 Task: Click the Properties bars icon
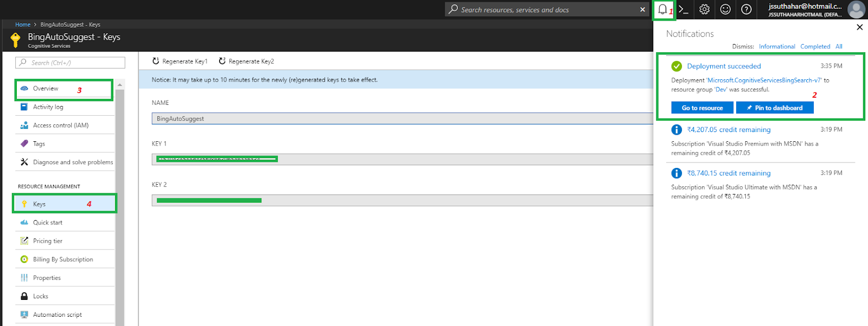coord(24,278)
